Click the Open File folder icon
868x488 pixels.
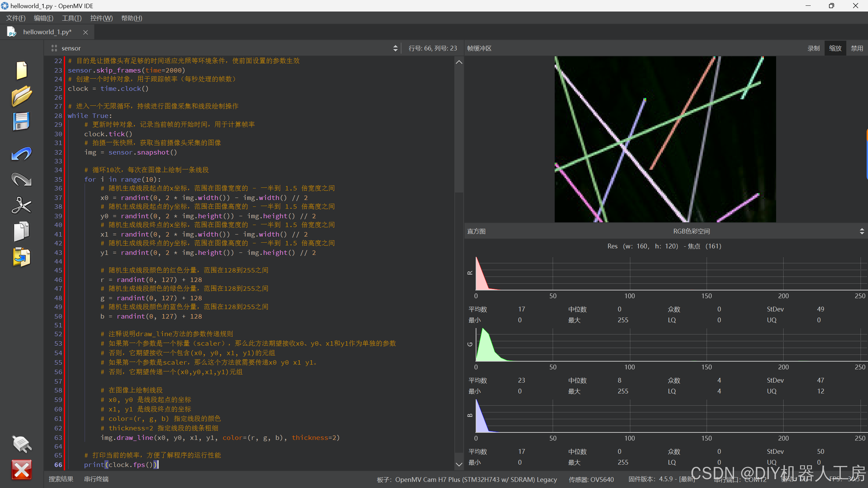click(x=22, y=96)
